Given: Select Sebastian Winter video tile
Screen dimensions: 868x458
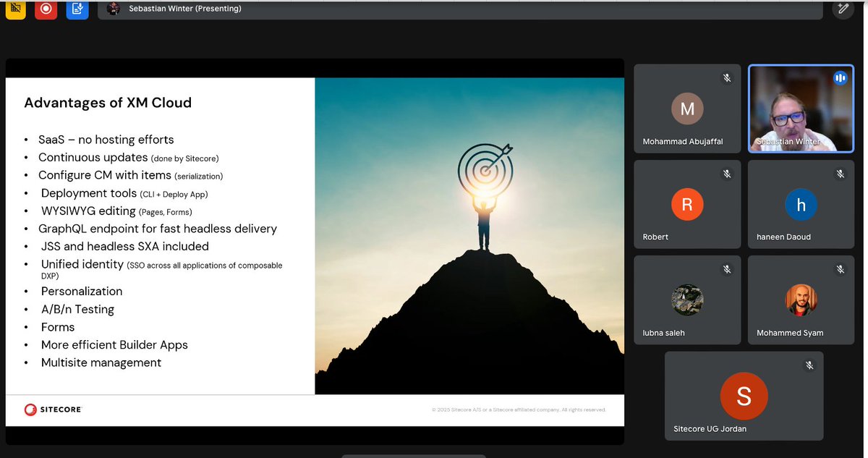Looking at the screenshot, I should click(x=801, y=109).
